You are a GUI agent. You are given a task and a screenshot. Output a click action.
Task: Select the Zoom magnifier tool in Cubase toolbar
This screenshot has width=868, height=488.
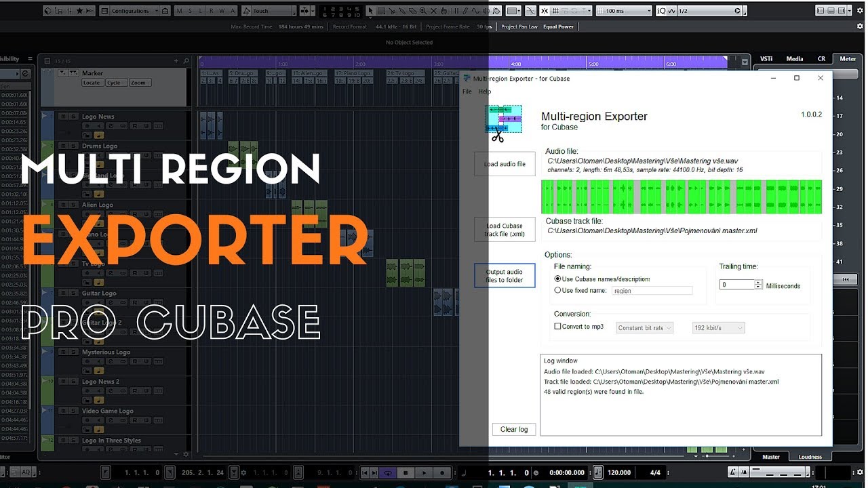point(423,11)
